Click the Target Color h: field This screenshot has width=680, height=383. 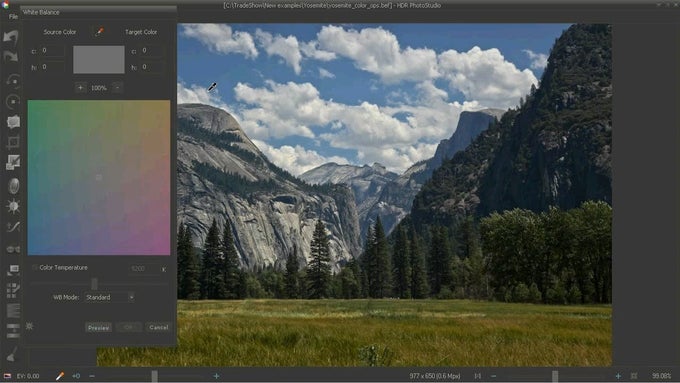click(152, 67)
